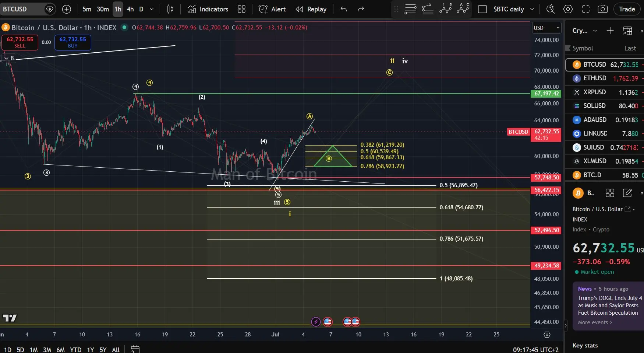The image size is (644, 353).
Task: Toggle the calendar go-to date button
Action: tap(135, 349)
